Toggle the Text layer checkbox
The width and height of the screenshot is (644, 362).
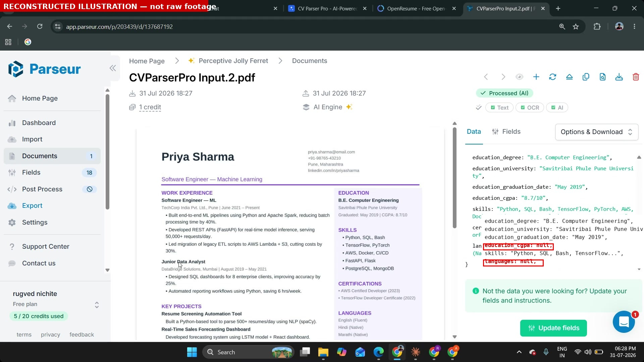[499, 108]
